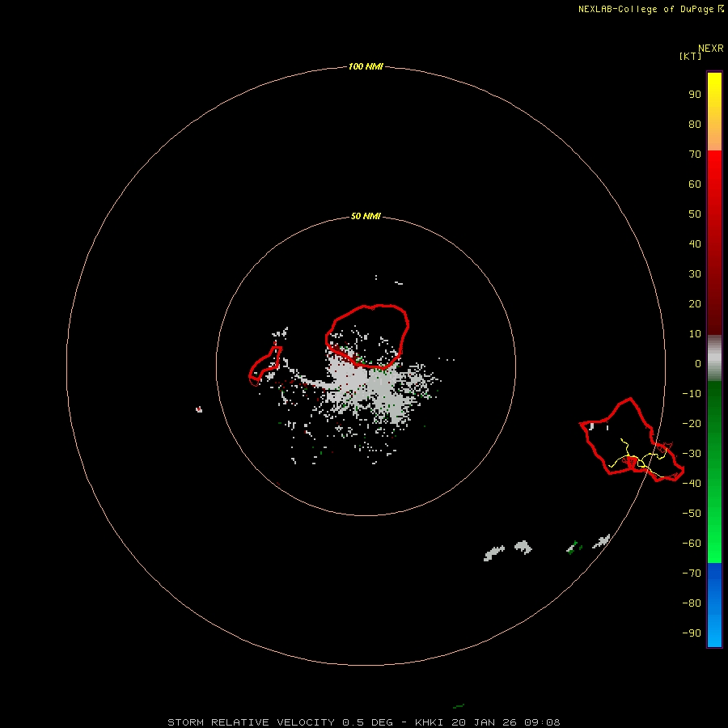
Task: Click the -20 value on velocity scale
Action: (692, 424)
